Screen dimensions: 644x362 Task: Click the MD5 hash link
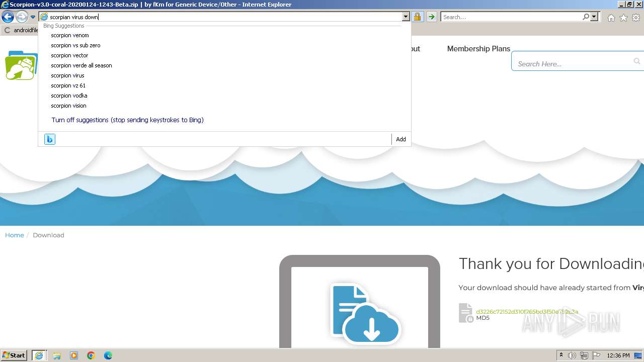click(x=527, y=312)
